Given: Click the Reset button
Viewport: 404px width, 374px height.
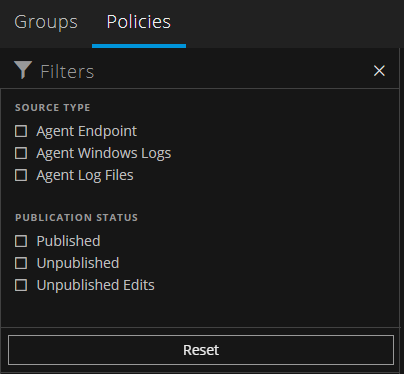Looking at the screenshot, I should 201,350.
